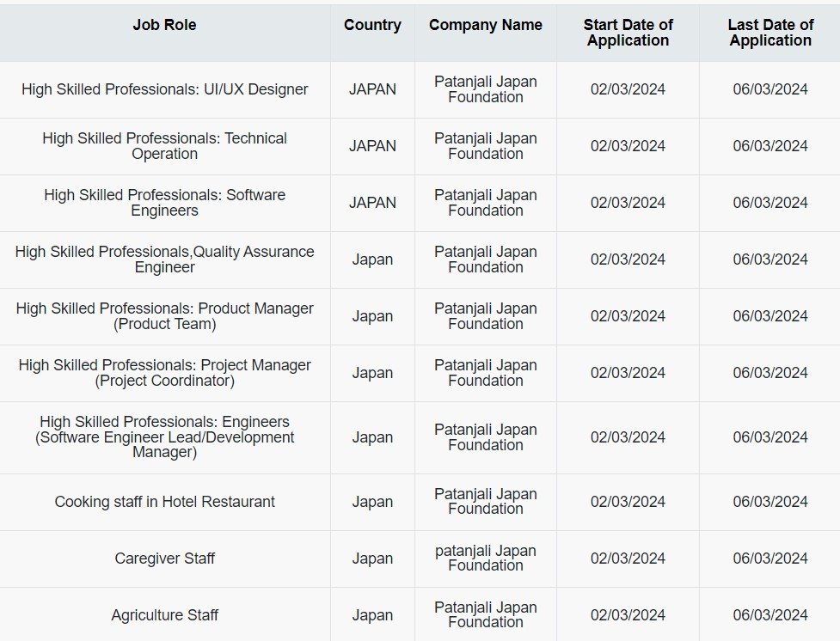Screen dimensions: 840x641
Task: Select Cooking staff in Hotel Restaurant
Action: coord(164,502)
